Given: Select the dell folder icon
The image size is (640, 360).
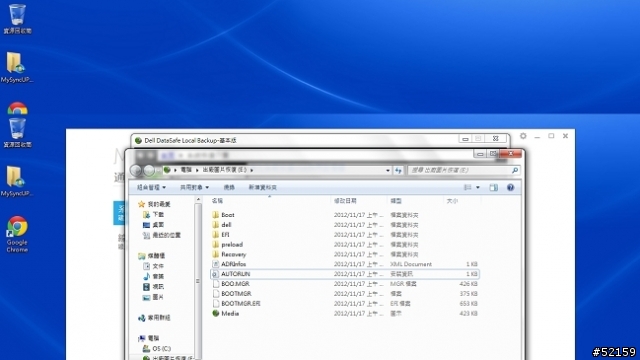Looking at the screenshot, I should pos(216,224).
